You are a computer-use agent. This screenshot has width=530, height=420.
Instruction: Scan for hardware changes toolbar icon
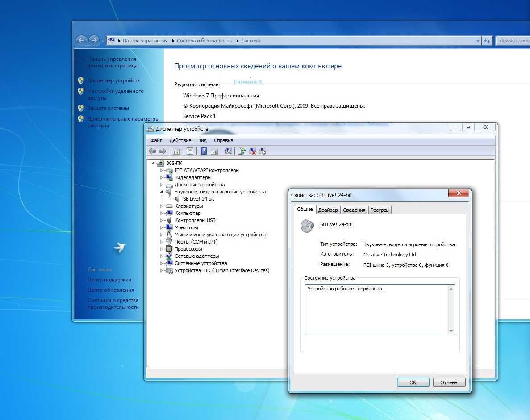point(228,151)
